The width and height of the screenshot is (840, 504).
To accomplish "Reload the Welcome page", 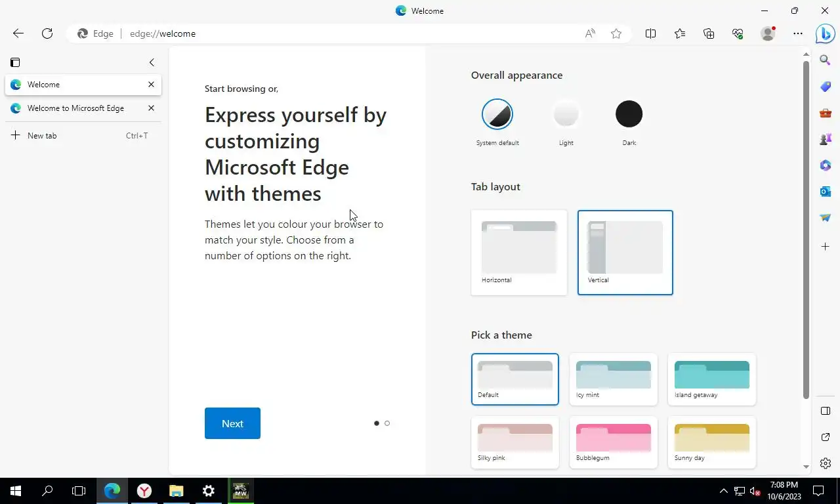I will point(47,33).
